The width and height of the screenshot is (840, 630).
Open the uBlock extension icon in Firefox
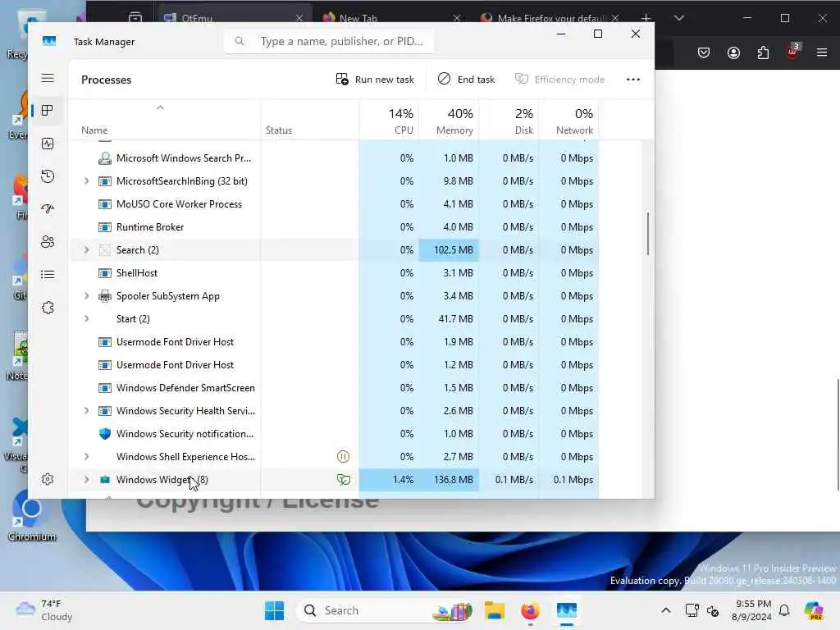[x=792, y=52]
